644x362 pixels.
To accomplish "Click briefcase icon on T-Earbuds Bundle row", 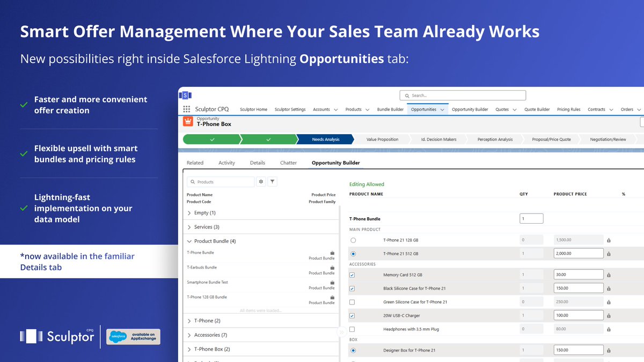I will point(332,268).
